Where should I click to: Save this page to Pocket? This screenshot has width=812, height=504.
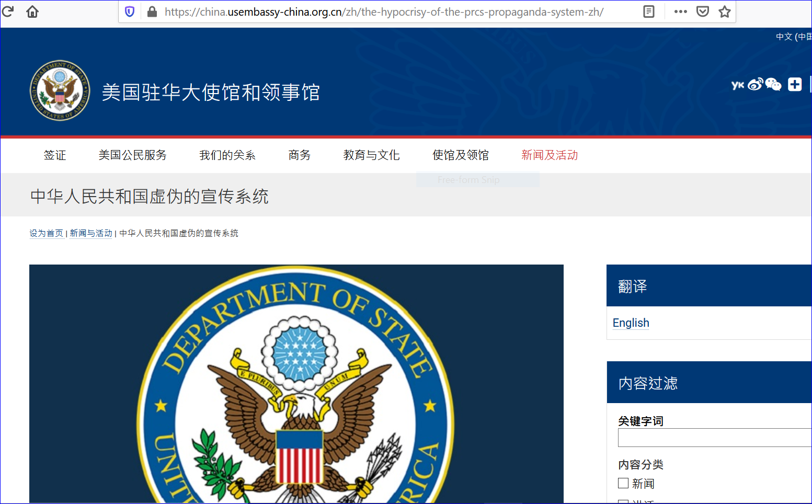pyautogui.click(x=702, y=12)
